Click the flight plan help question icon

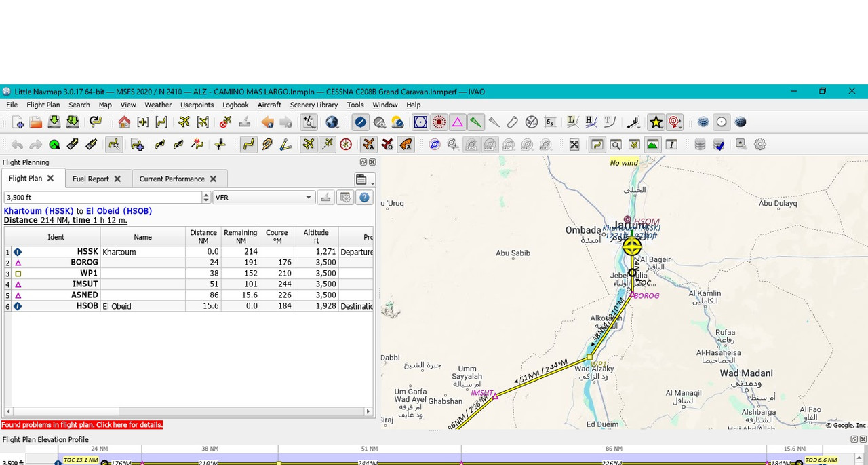(x=364, y=197)
